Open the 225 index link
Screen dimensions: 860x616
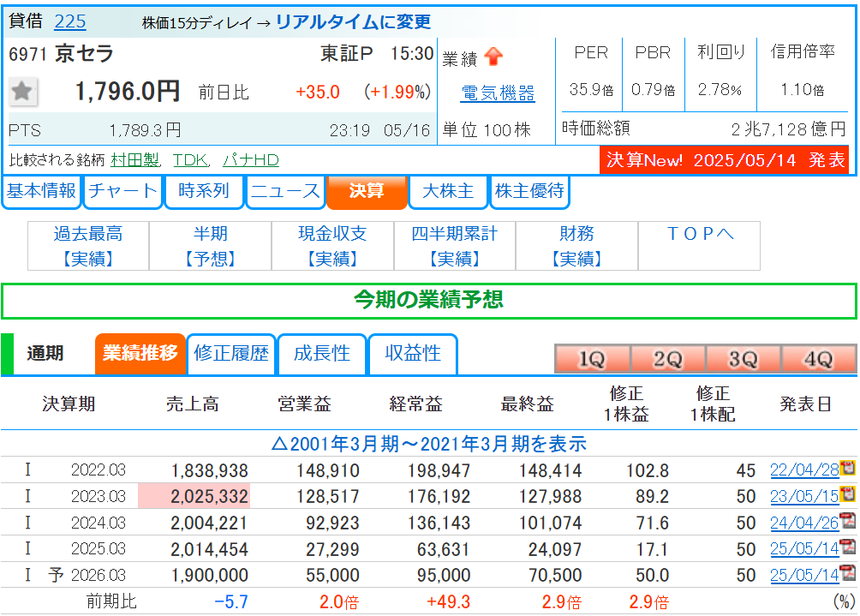point(70,22)
